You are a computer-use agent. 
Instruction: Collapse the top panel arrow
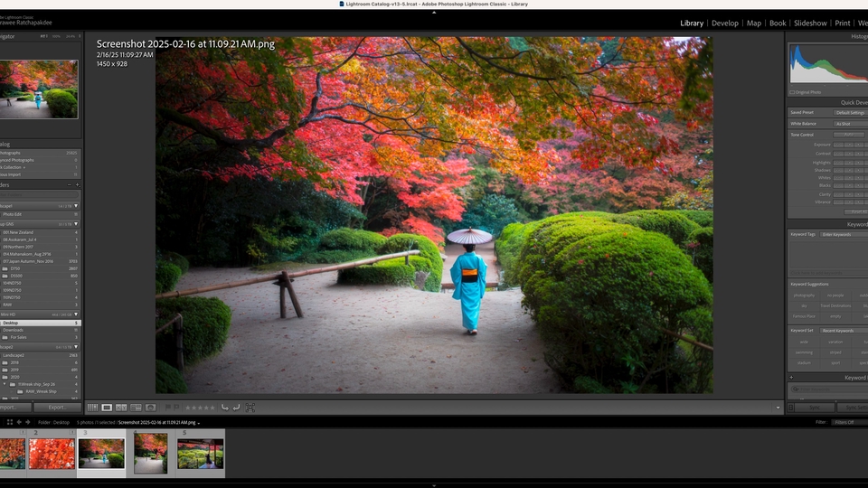click(434, 12)
